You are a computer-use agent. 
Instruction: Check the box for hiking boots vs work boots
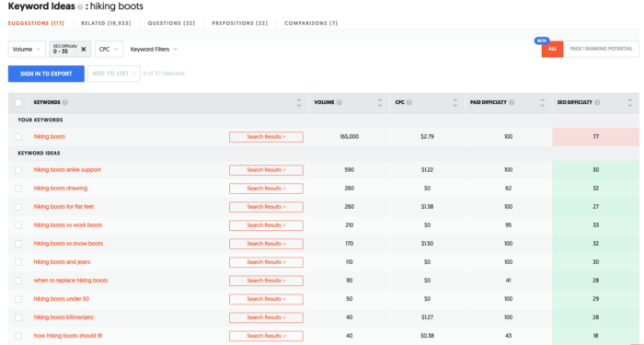[x=18, y=225]
